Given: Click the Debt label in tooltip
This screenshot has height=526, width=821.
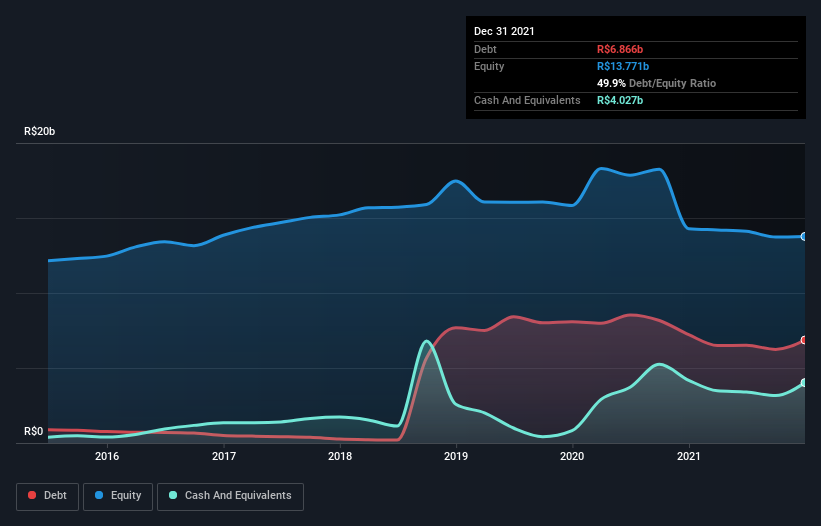Looking at the screenshot, I should click(485, 49).
